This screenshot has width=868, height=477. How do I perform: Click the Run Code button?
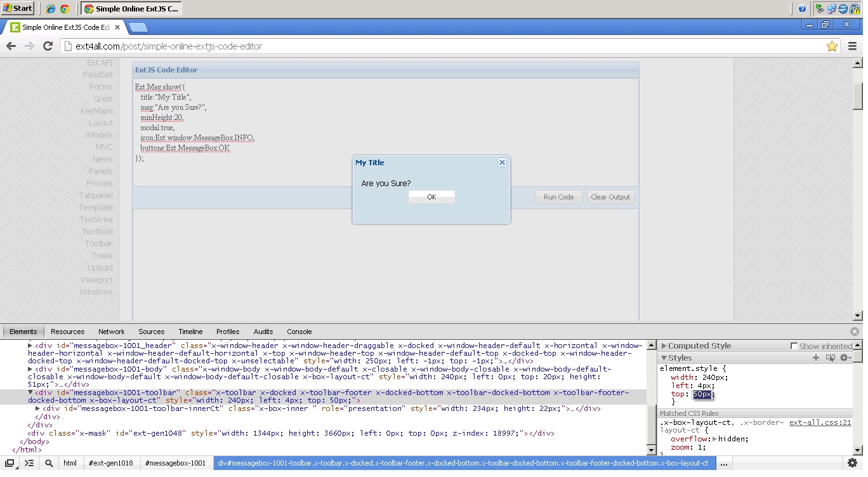[x=558, y=197]
